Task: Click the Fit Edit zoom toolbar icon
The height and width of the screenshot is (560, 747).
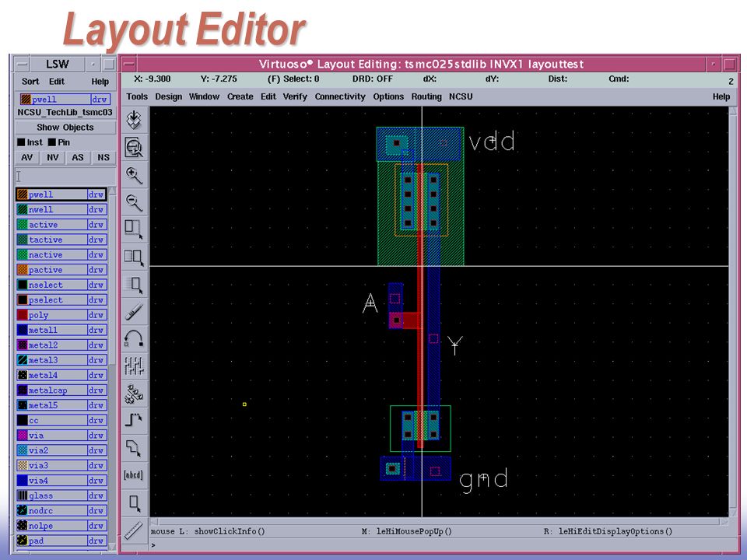Action: coord(135,148)
